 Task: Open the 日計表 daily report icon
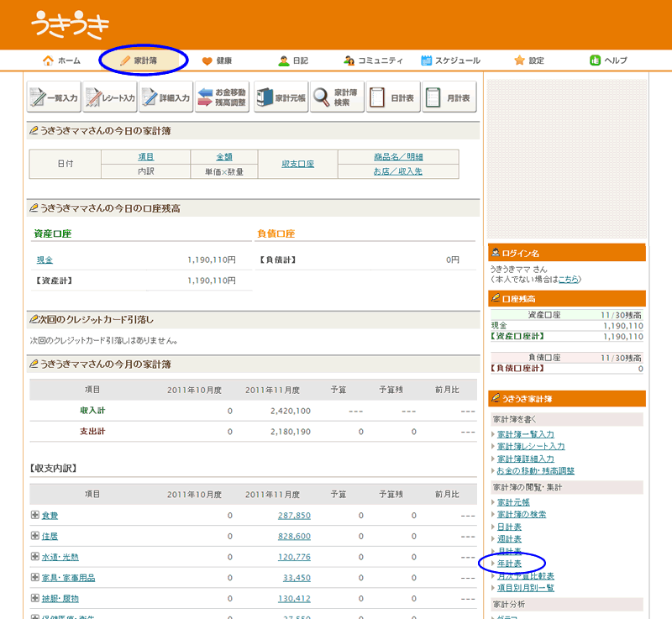pyautogui.click(x=393, y=97)
